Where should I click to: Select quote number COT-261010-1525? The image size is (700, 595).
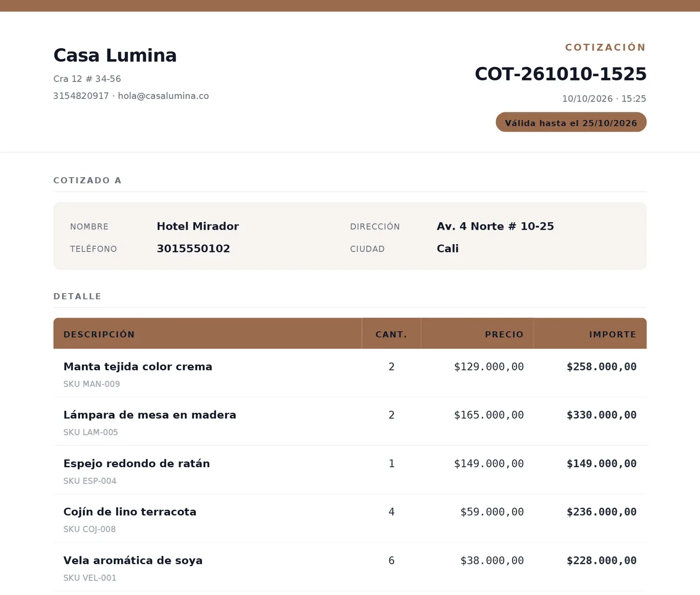tap(560, 73)
